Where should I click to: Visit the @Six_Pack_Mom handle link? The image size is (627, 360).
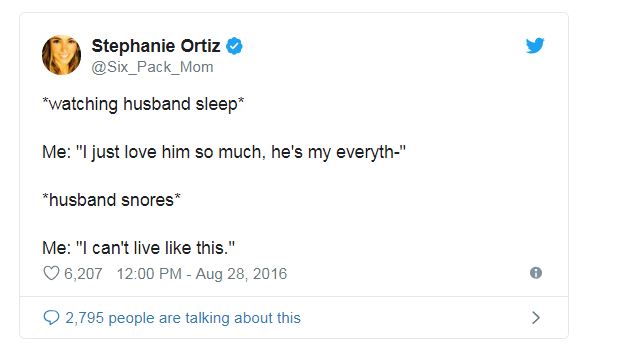coord(152,67)
